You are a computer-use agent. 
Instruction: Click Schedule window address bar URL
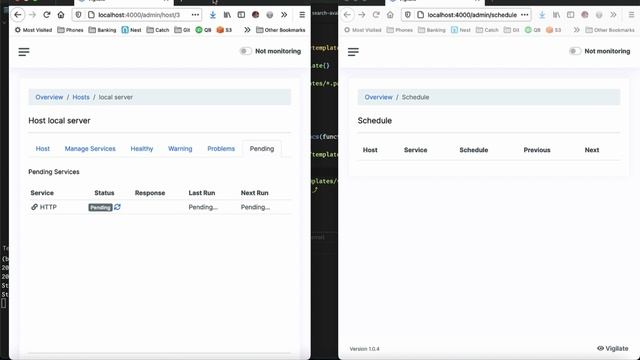click(472, 15)
